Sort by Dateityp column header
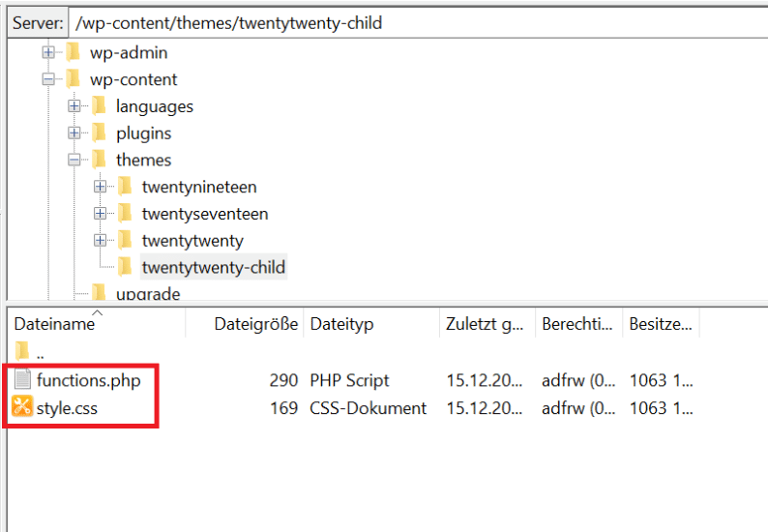Screen dimensions: 768x532 click(341, 325)
